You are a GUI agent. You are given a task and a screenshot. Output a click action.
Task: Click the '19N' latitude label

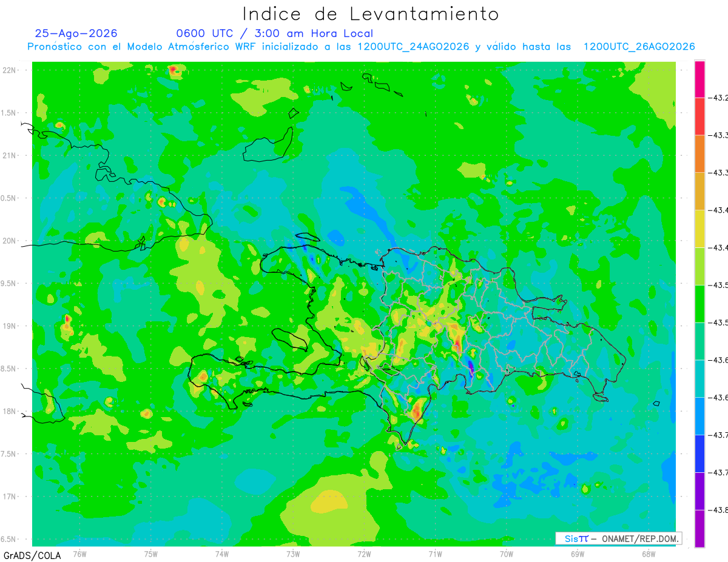tap(10, 326)
